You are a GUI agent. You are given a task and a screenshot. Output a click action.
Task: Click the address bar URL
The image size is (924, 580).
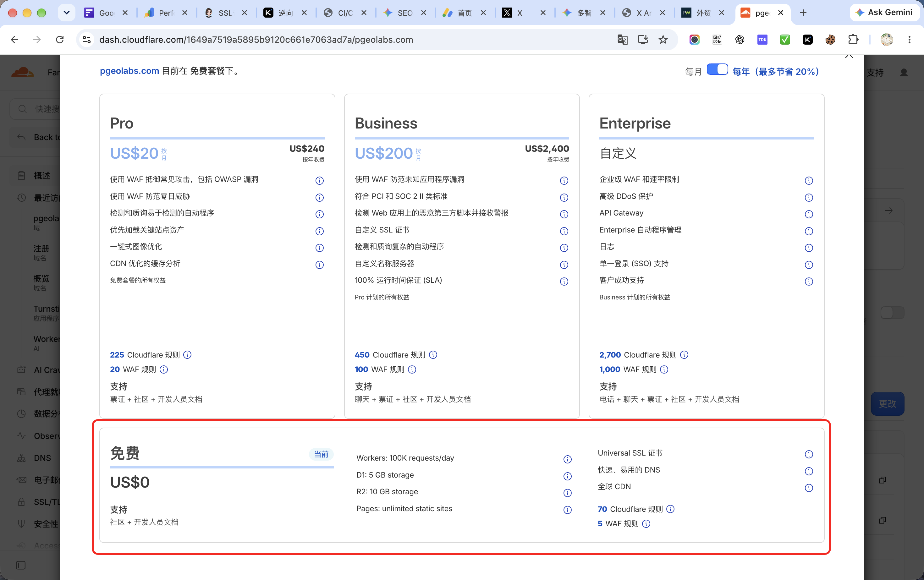(256, 40)
